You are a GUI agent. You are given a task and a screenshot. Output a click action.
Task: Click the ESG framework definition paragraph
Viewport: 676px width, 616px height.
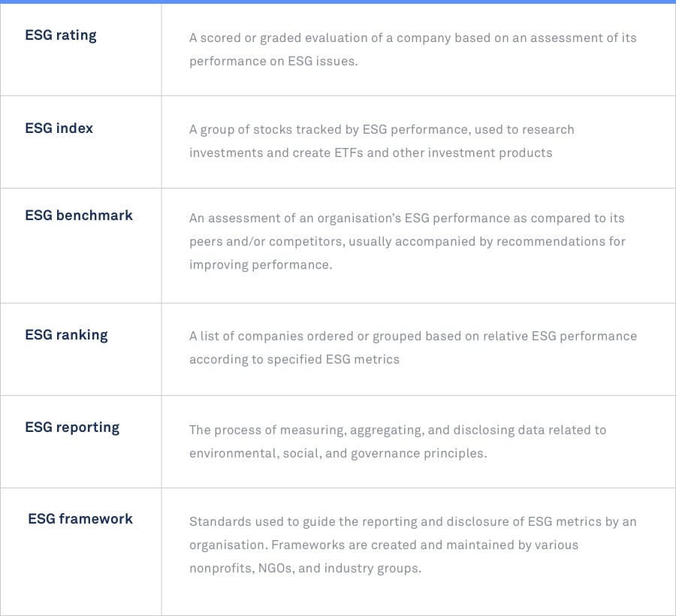coord(413,545)
